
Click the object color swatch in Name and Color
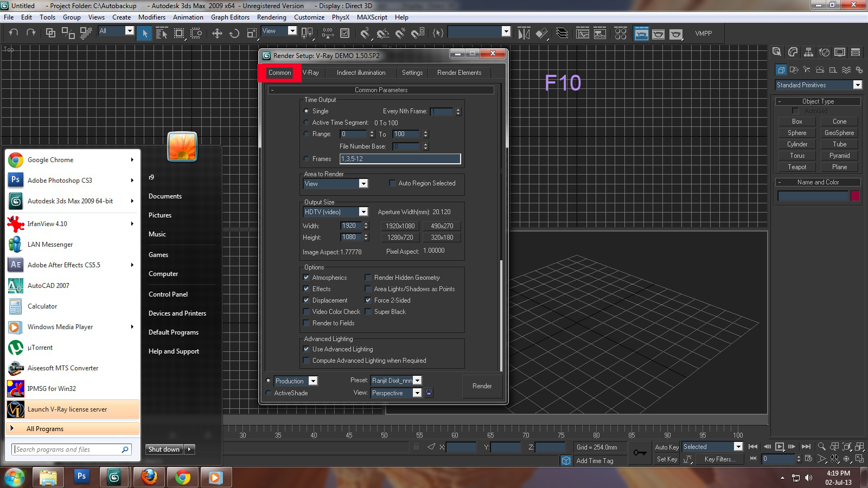click(856, 196)
